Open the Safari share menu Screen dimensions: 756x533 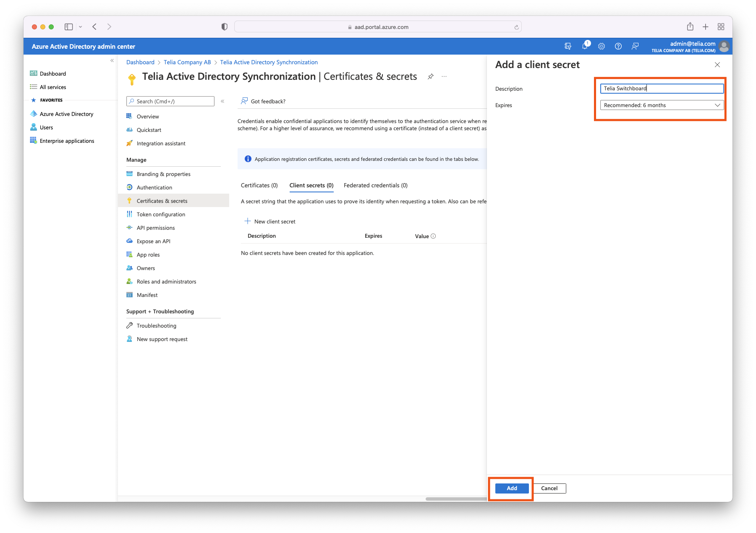[690, 27]
